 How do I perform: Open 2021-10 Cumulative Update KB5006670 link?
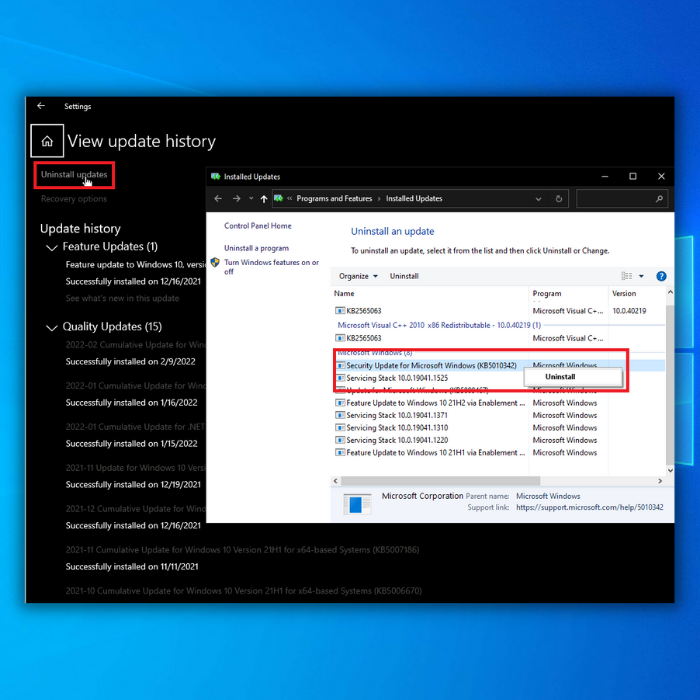(244, 591)
